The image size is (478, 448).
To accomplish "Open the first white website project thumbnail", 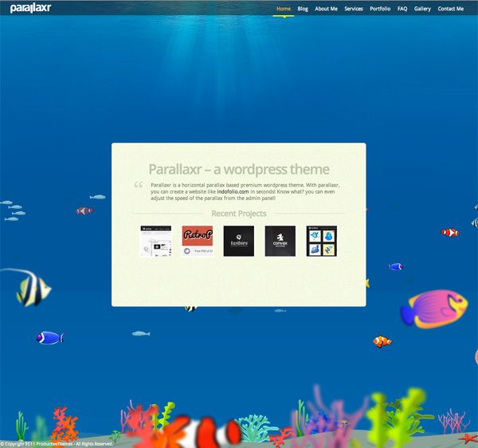I will click(x=156, y=242).
